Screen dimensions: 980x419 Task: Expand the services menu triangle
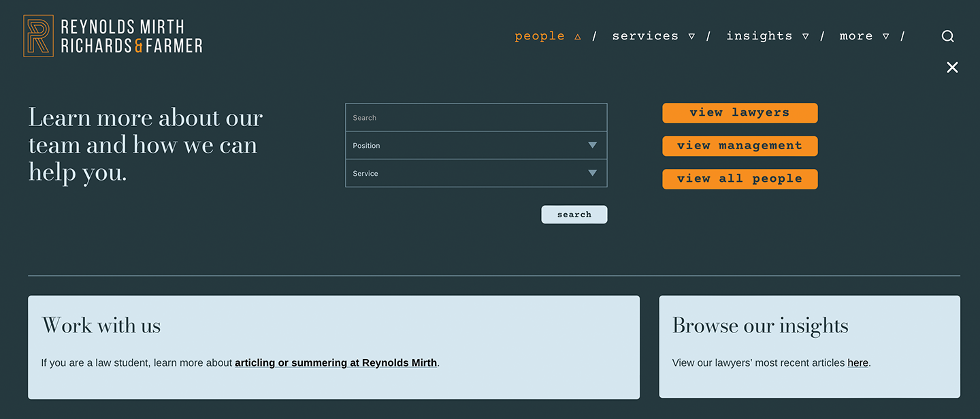coord(691,37)
